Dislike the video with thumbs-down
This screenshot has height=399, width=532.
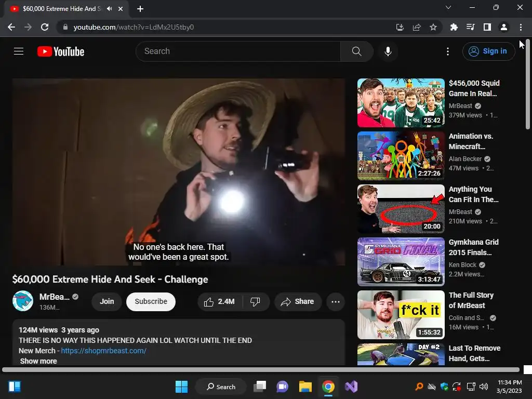click(256, 302)
